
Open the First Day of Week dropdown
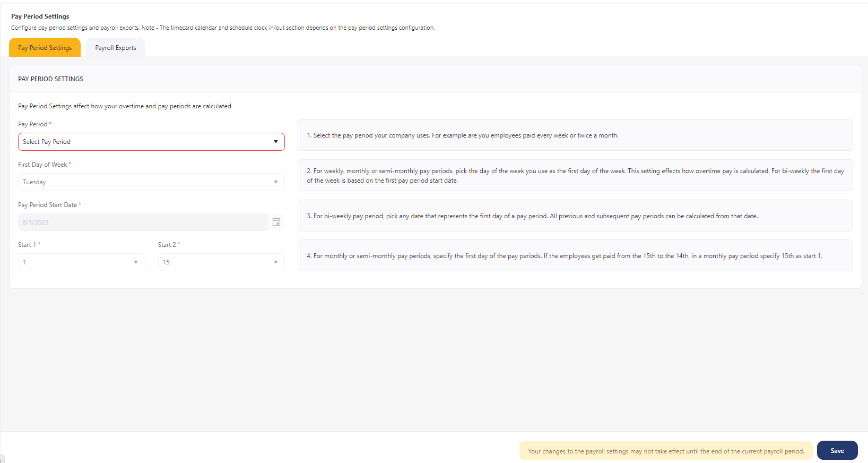151,182
